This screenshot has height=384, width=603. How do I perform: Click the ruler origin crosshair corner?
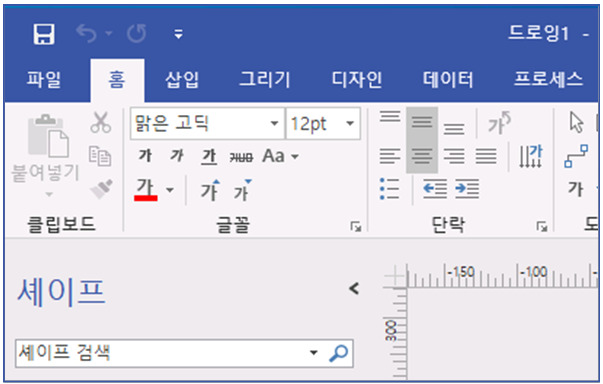tap(395, 276)
